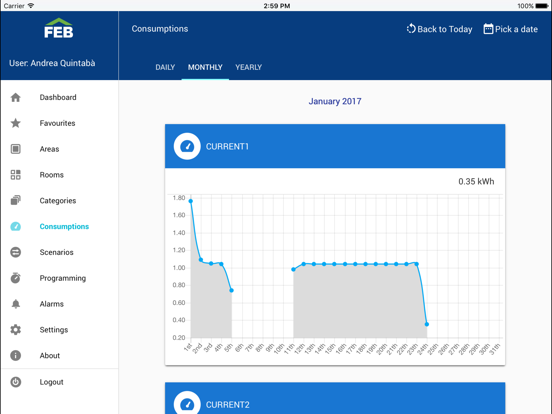Click the Logout power icon
Image resolution: width=552 pixels, height=414 pixels.
[x=15, y=382]
